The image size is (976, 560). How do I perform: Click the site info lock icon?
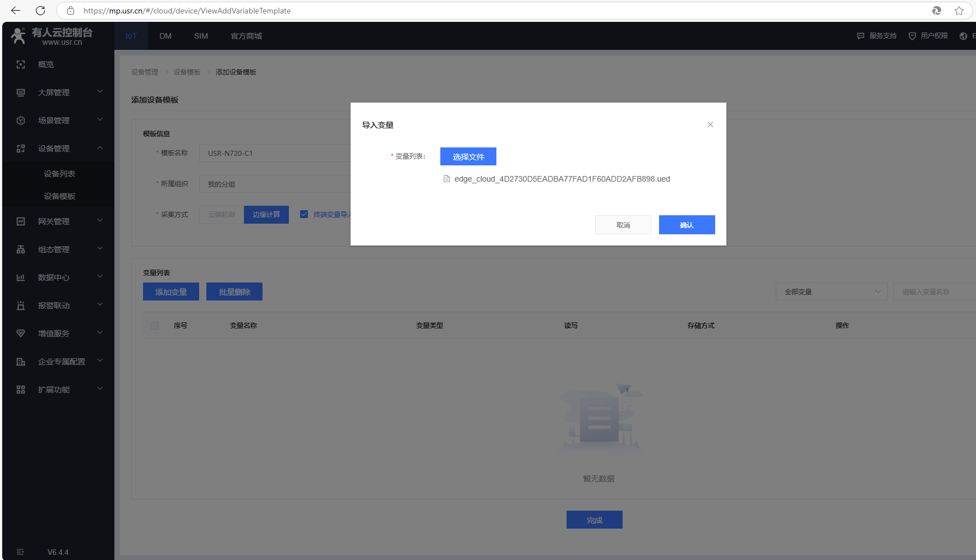pyautogui.click(x=71, y=11)
